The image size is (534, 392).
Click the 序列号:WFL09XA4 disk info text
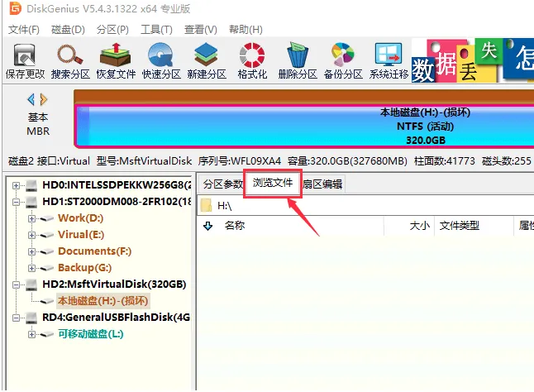(x=240, y=160)
